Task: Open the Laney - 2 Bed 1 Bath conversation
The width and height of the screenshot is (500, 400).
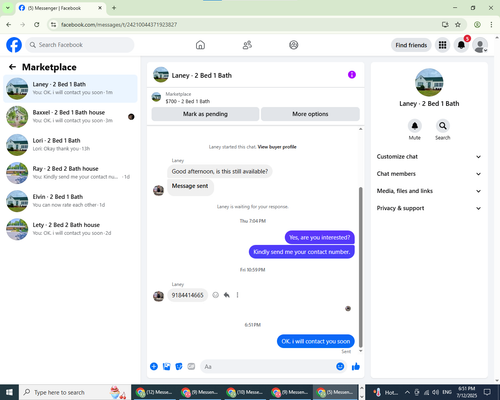Action: pyautogui.click(x=70, y=88)
